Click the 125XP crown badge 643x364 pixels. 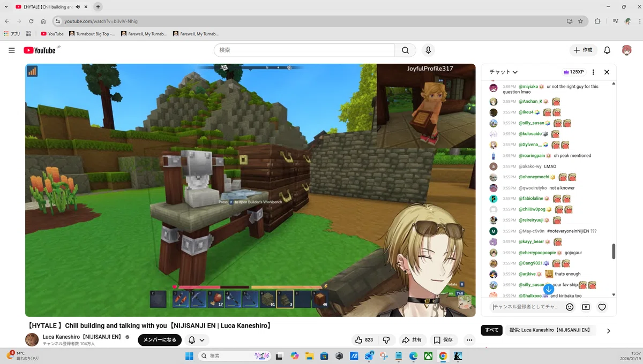click(x=573, y=72)
